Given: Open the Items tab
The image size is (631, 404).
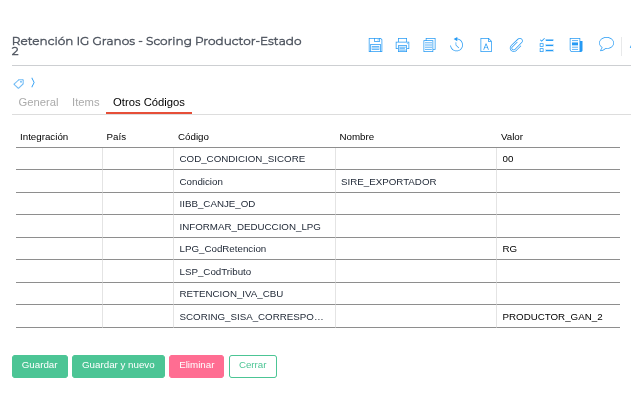Looking at the screenshot, I should click(x=86, y=102).
